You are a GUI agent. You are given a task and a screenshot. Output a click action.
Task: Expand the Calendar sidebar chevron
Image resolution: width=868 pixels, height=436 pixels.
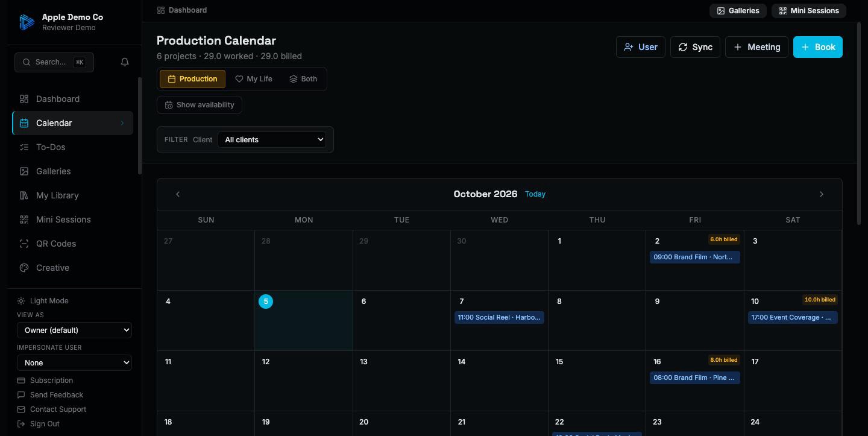point(122,123)
